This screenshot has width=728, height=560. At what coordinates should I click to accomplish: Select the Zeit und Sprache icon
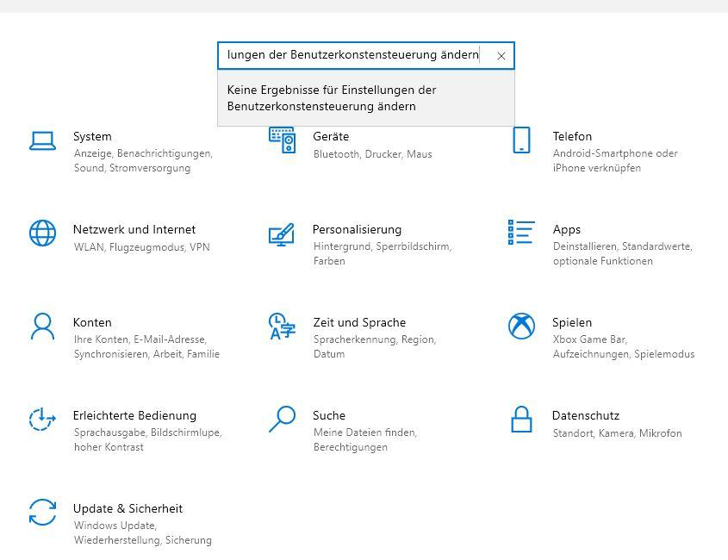click(x=282, y=326)
